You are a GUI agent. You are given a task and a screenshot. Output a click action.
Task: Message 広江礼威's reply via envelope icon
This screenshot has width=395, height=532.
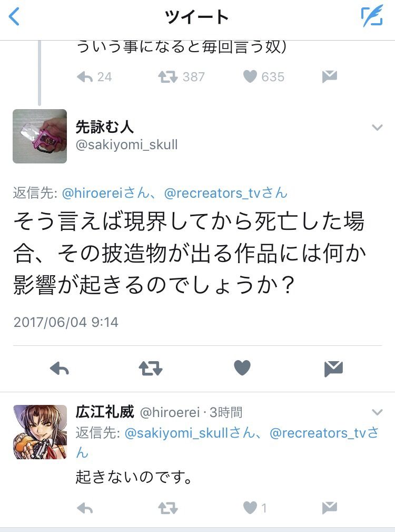tap(330, 508)
